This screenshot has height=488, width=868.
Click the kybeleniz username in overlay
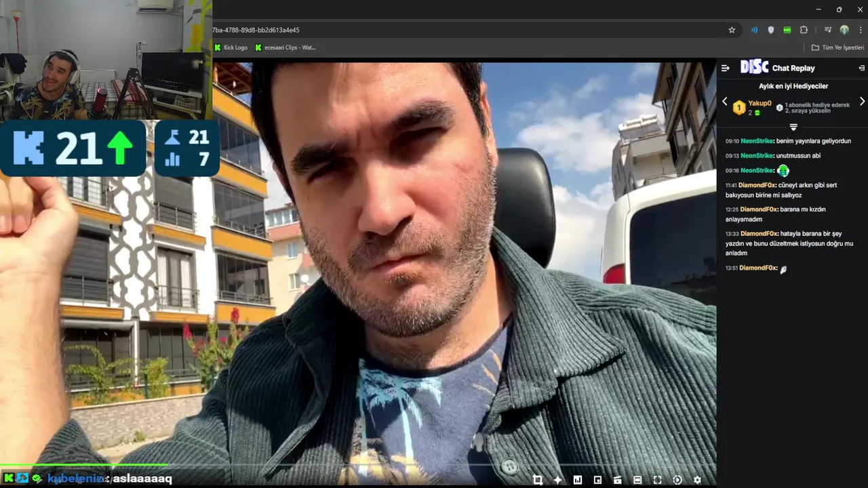tap(77, 479)
